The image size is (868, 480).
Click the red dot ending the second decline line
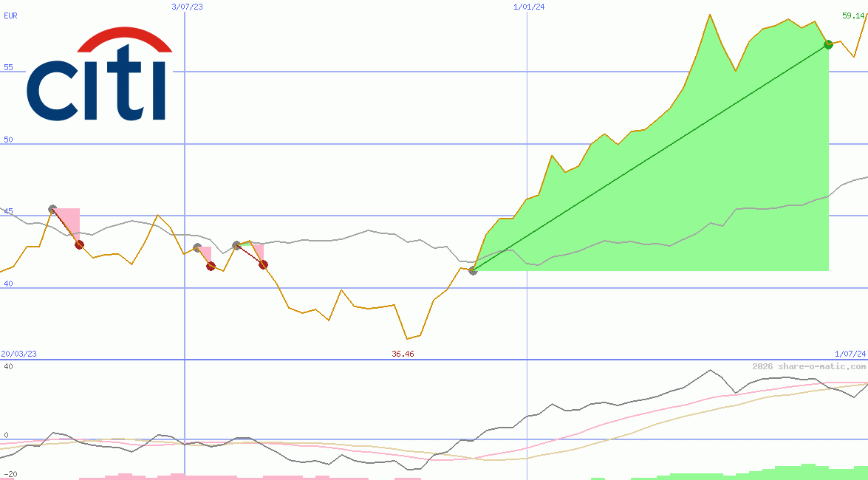pos(210,266)
